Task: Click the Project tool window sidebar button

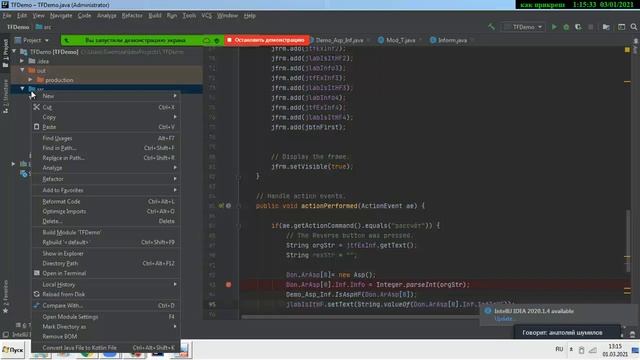Action: coord(5,53)
